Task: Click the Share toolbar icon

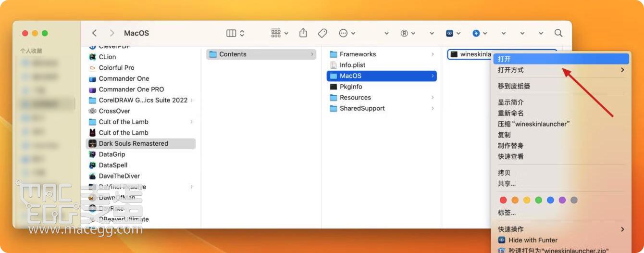Action: (303, 33)
